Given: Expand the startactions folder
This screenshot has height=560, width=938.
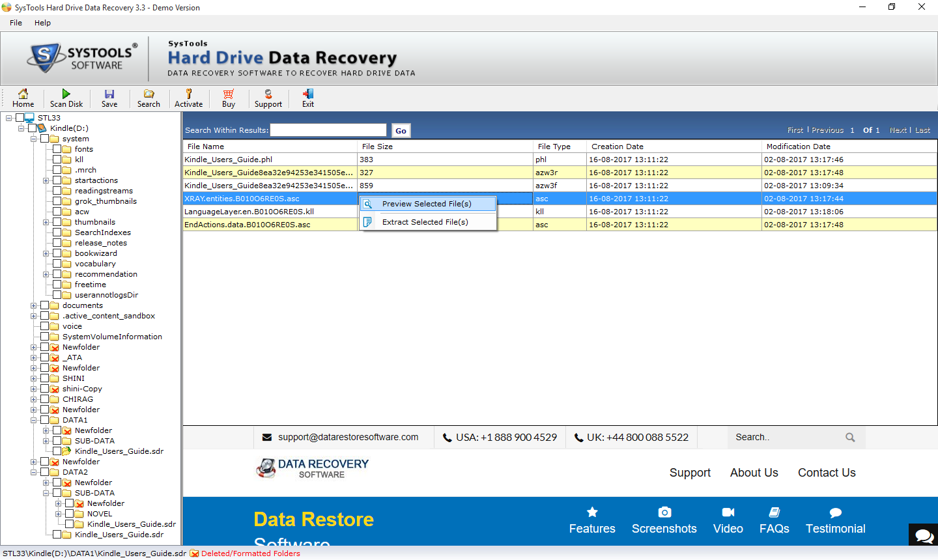Looking at the screenshot, I should (x=46, y=180).
